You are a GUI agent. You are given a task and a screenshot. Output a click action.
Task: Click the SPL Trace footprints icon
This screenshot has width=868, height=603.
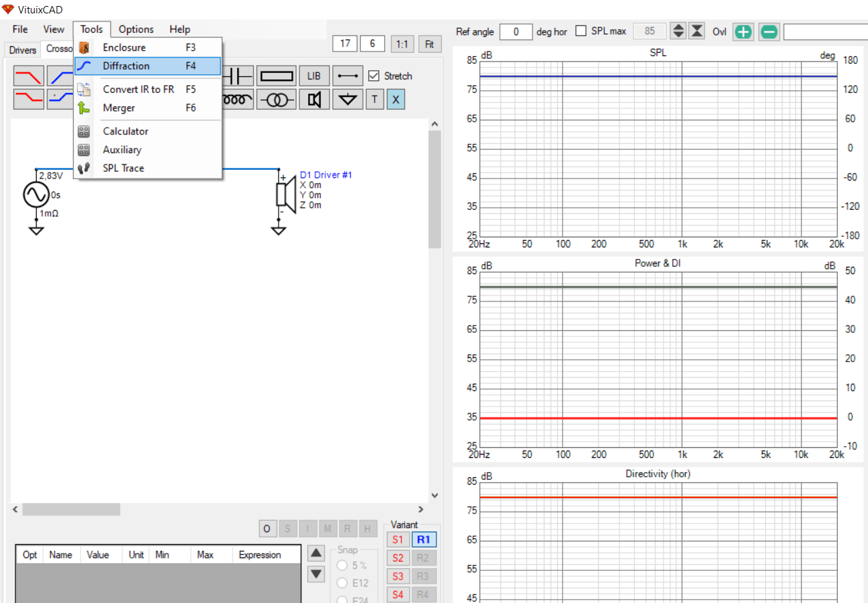tap(84, 168)
